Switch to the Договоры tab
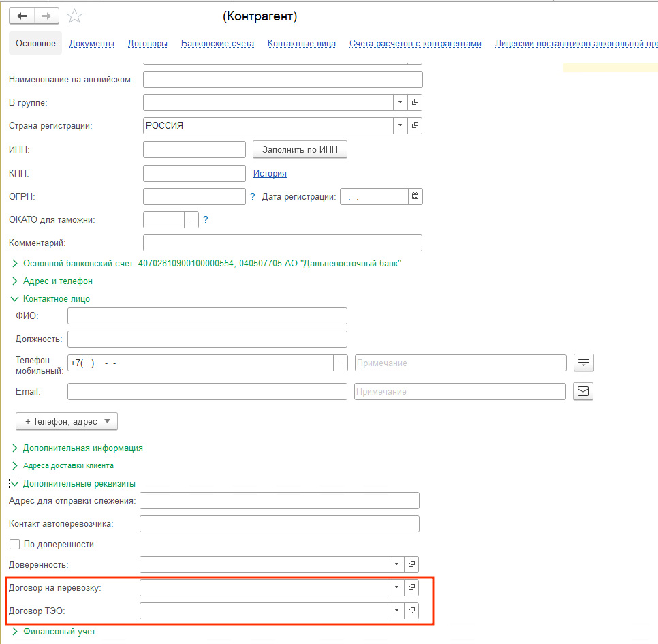The width and height of the screenshot is (658, 644). tap(148, 43)
